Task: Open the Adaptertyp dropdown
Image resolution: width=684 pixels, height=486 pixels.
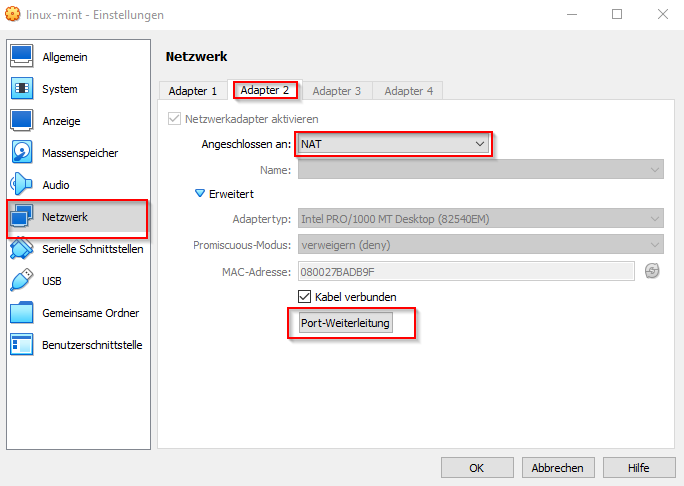Action: click(x=480, y=219)
